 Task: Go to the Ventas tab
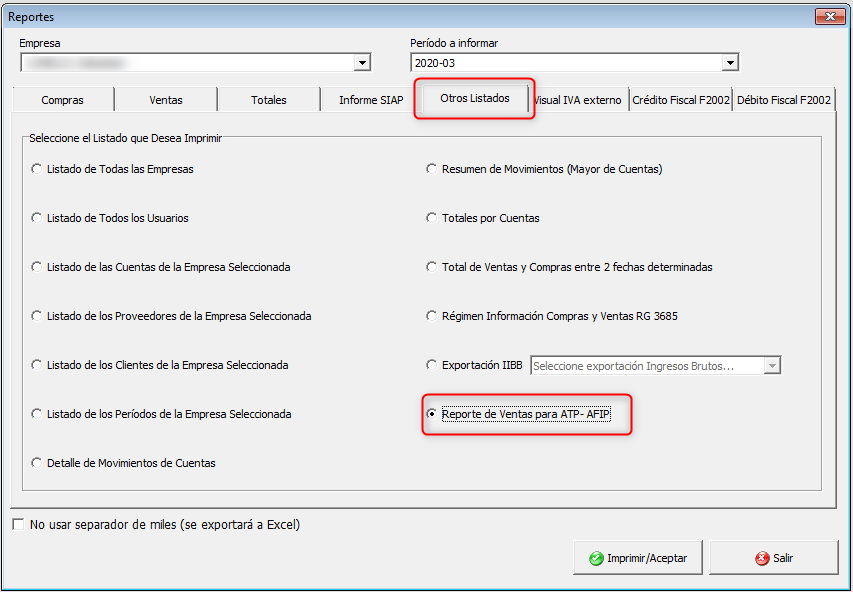click(x=166, y=100)
